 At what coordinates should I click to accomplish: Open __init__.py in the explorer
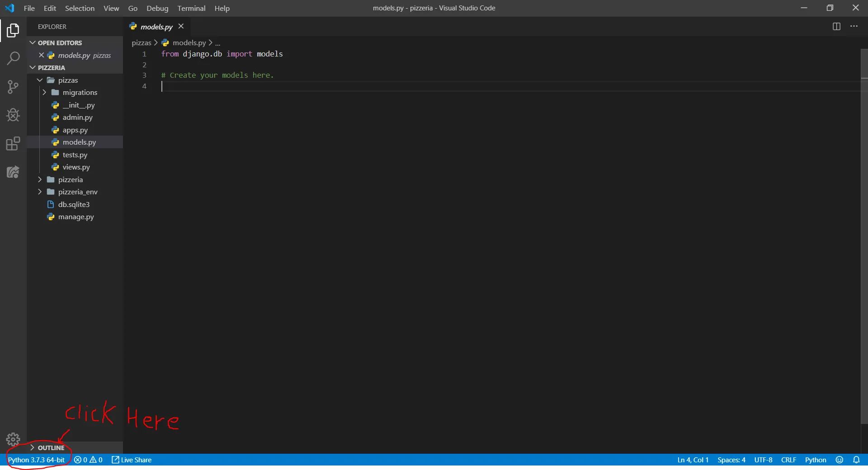click(75, 105)
